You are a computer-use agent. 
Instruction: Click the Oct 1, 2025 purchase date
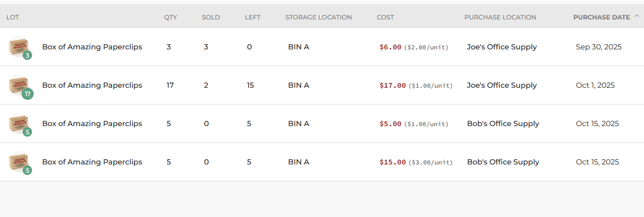(595, 85)
